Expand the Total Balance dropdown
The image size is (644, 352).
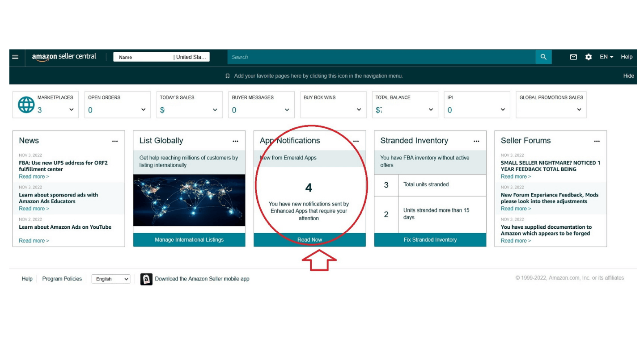430,110
